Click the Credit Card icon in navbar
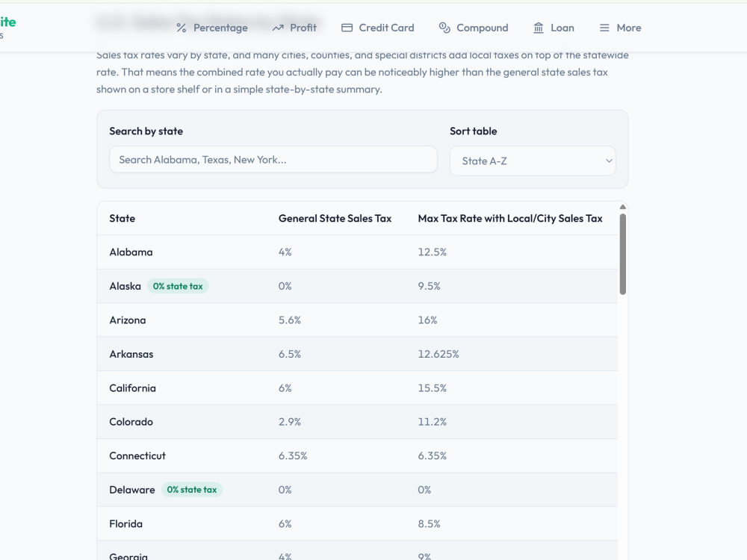 [x=347, y=28]
